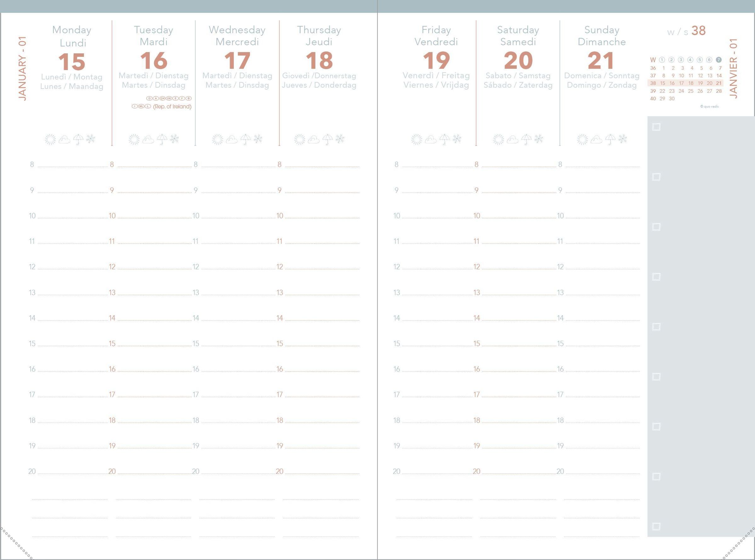This screenshot has width=755, height=560.
Task: Select the highlighted day 7 circle in the mini calendar
Action: click(719, 60)
